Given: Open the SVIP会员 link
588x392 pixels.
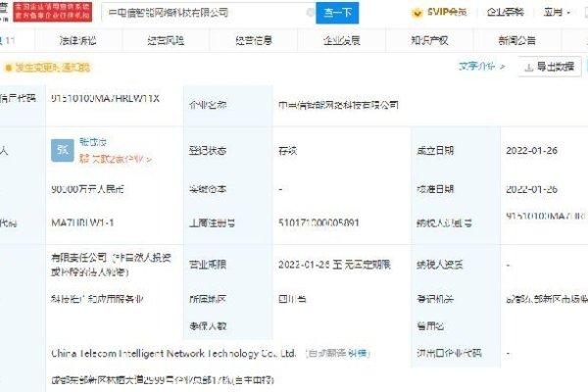Looking at the screenshot, I should 447,13.
